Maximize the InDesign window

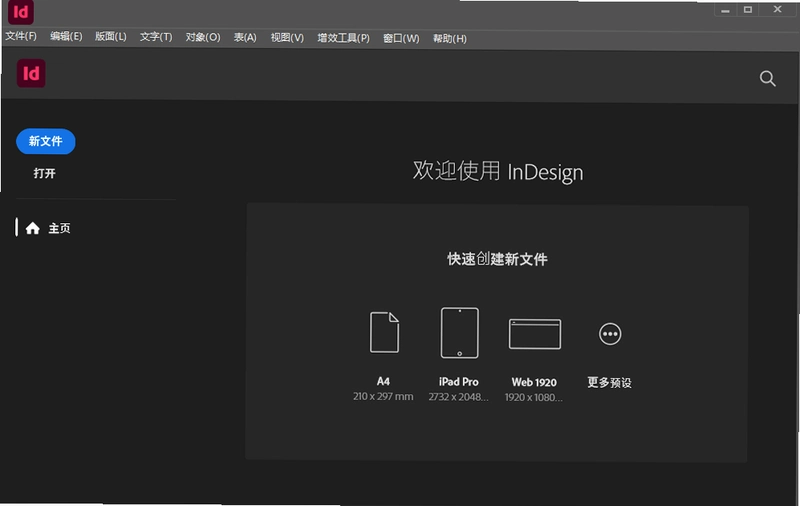point(748,10)
